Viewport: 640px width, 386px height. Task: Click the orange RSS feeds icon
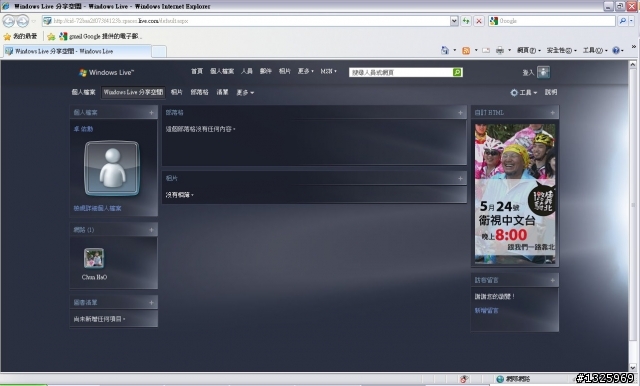click(466, 51)
